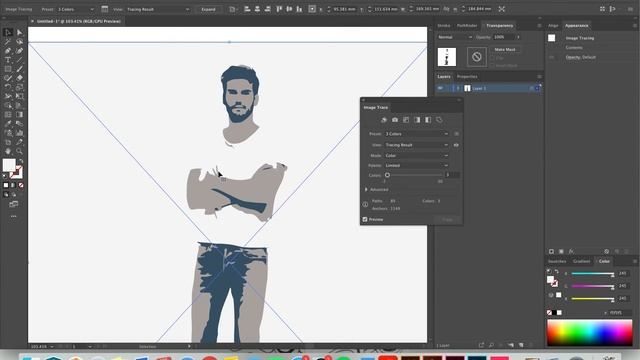640x360 pixels.
Task: Click the Trace button in Image Trace panel
Action: 448,220
